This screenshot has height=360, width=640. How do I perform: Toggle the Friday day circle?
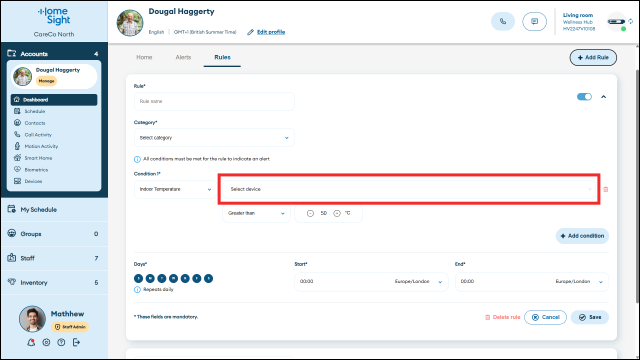coord(197,278)
